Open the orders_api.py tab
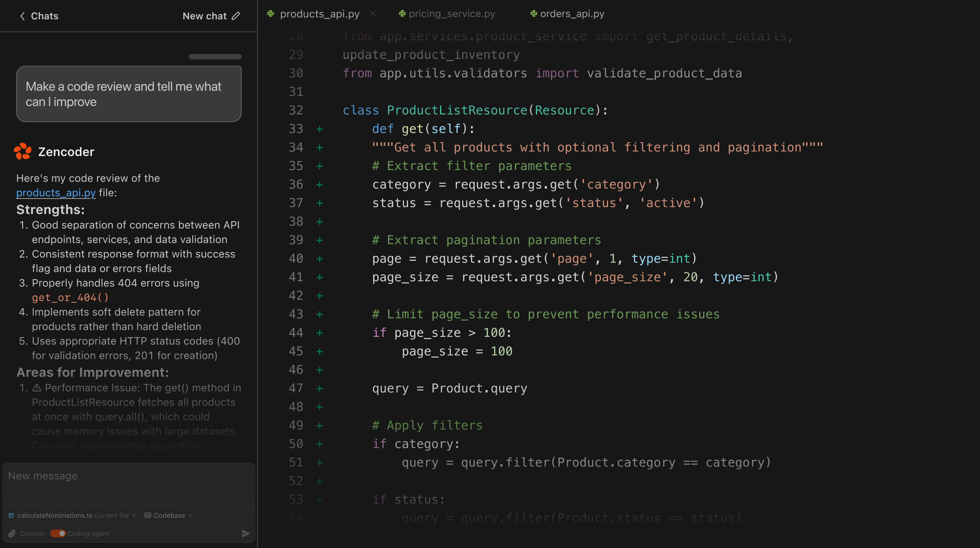Image resolution: width=980 pixels, height=548 pixels. [571, 13]
